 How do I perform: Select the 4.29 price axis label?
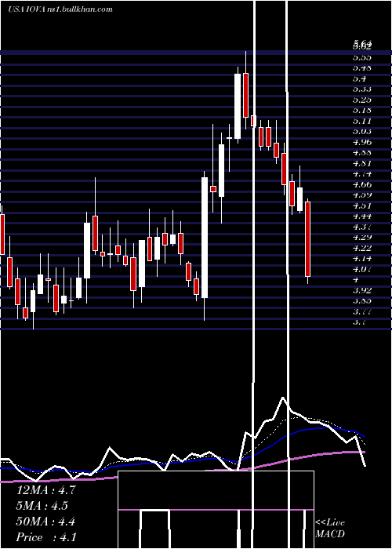[x=362, y=237]
